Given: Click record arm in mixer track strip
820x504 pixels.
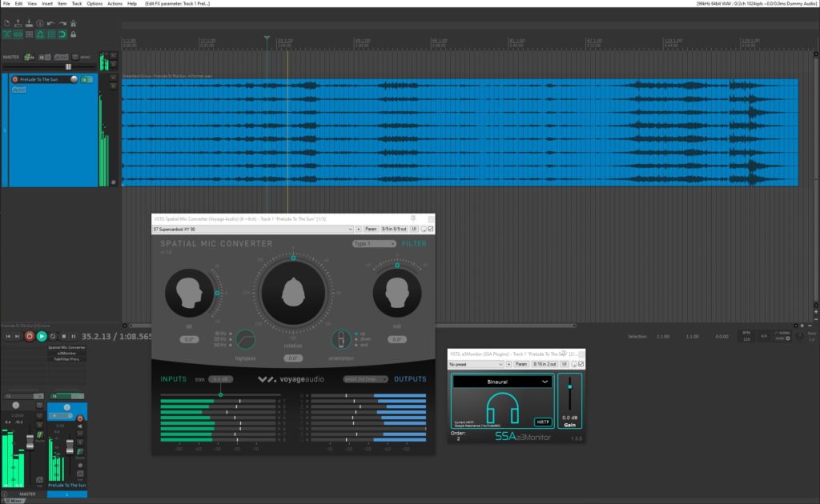Looking at the screenshot, I should (80, 418).
